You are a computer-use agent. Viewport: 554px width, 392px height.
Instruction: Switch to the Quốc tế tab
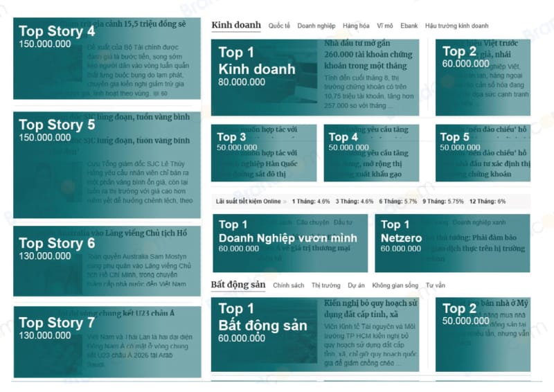[279, 26]
